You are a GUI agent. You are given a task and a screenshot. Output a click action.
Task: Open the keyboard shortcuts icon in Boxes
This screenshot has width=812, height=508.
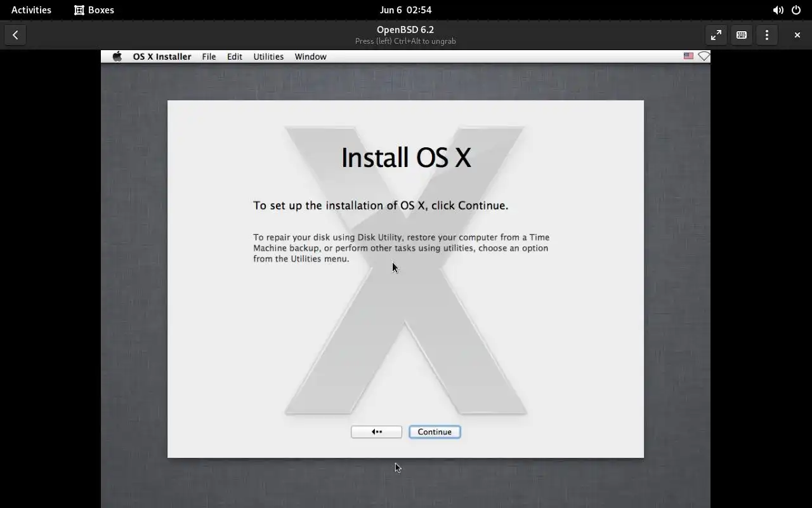742,35
